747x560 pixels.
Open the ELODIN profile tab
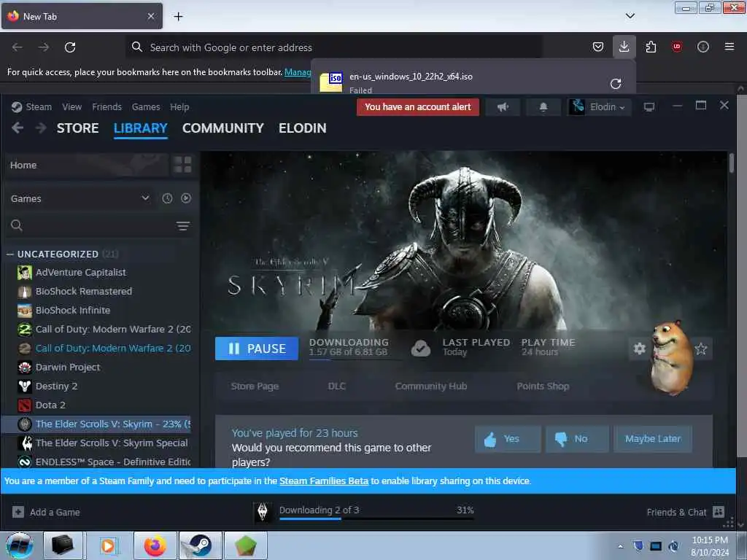303,128
